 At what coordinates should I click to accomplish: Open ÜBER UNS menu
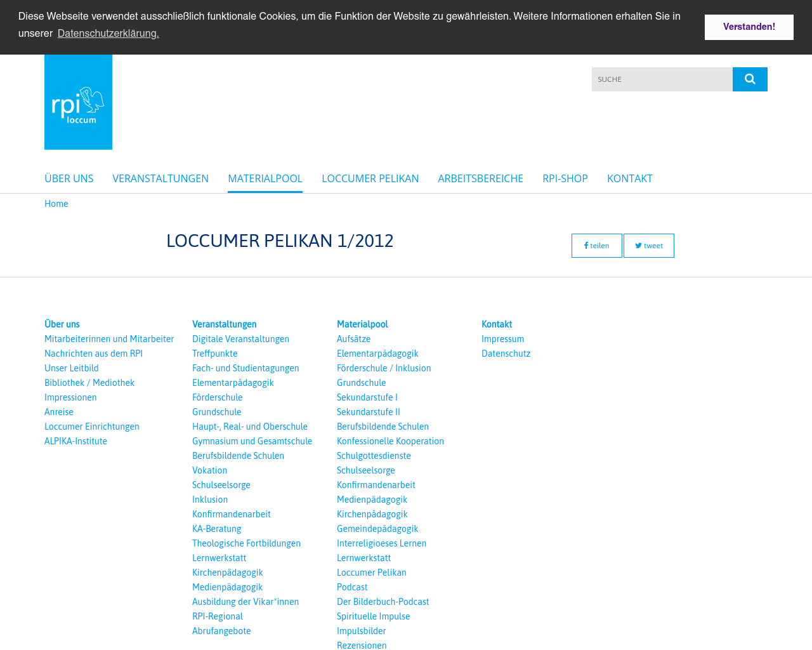click(69, 178)
